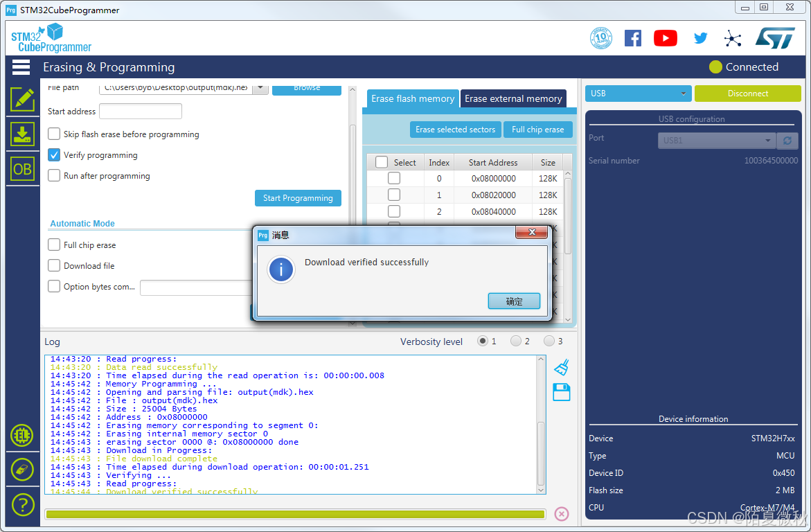Viewport: 811px width, 532px height.
Task: Click Erase selected sectors button
Action: pos(456,130)
